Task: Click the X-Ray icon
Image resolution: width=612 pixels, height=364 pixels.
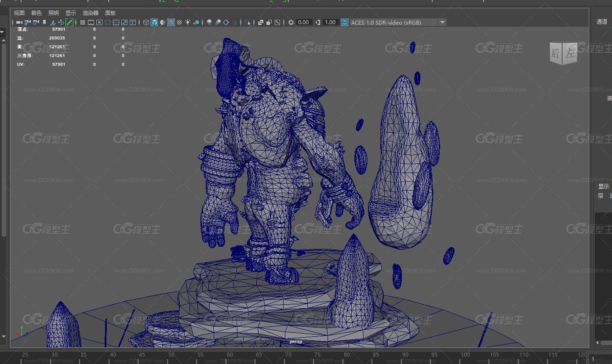Action: coord(261,22)
